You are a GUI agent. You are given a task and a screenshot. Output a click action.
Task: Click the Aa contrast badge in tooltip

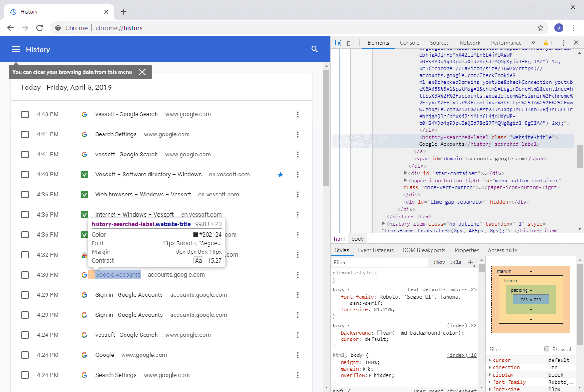pyautogui.click(x=198, y=261)
